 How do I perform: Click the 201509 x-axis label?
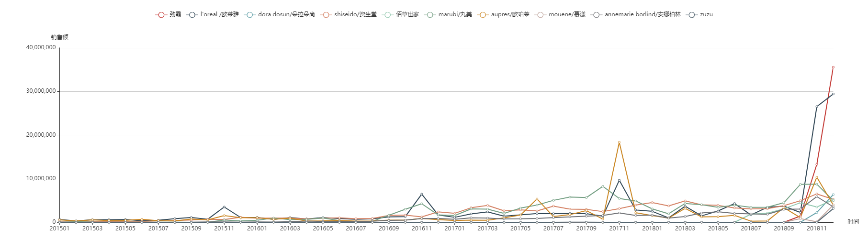point(191,228)
